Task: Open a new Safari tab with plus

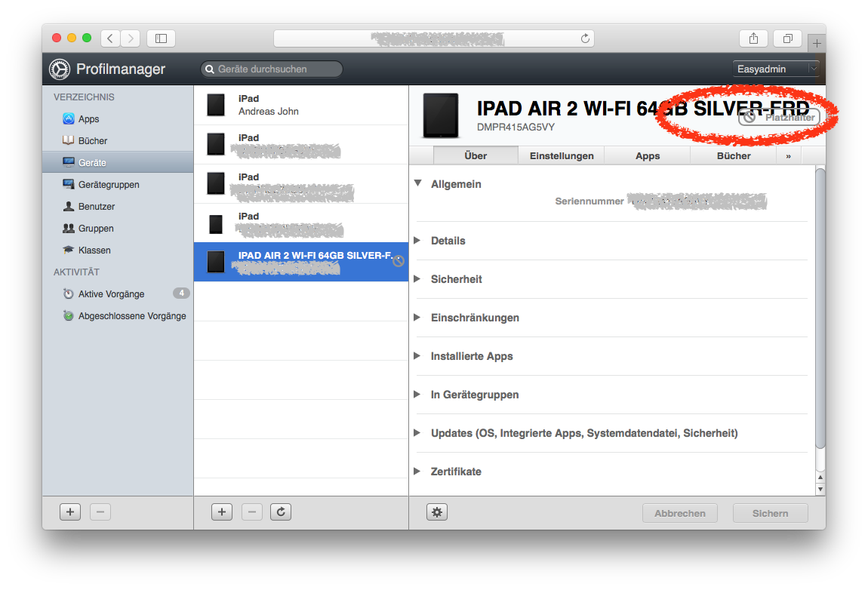Action: [817, 43]
